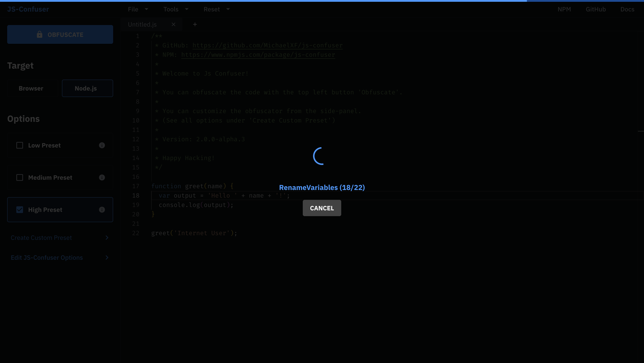
Task: Click the JS-Confuser logo
Action: tap(28, 9)
